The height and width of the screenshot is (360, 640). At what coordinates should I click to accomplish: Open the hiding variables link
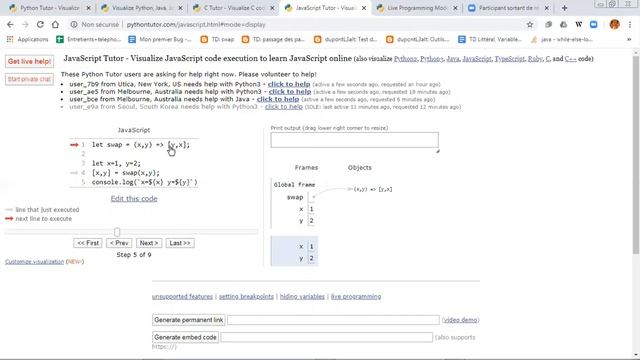point(302,297)
